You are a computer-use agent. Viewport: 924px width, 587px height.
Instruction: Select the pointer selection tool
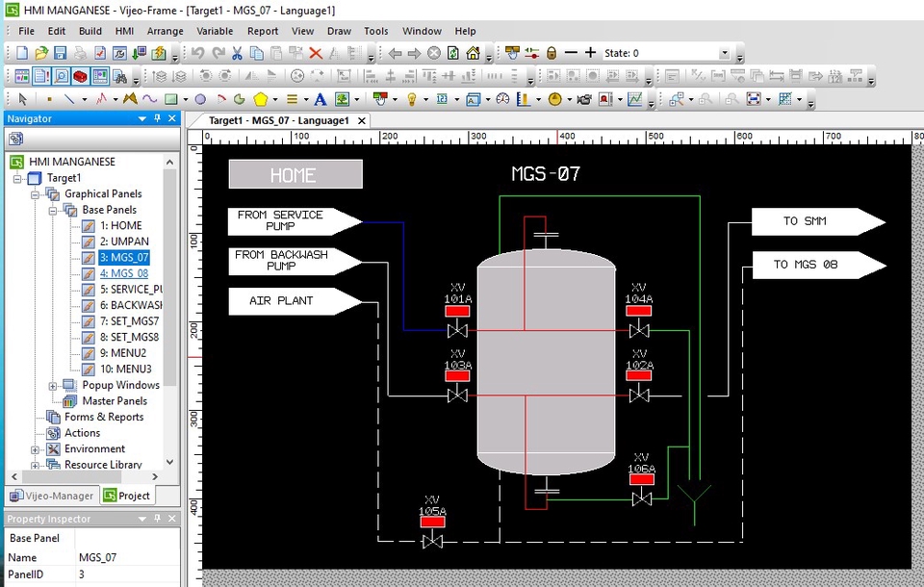[22, 99]
